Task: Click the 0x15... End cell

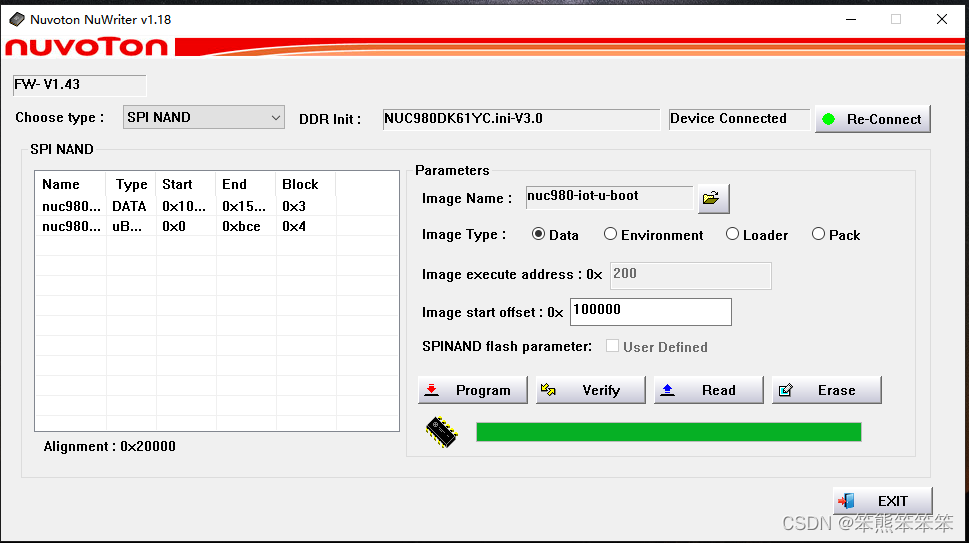Action: (x=244, y=206)
